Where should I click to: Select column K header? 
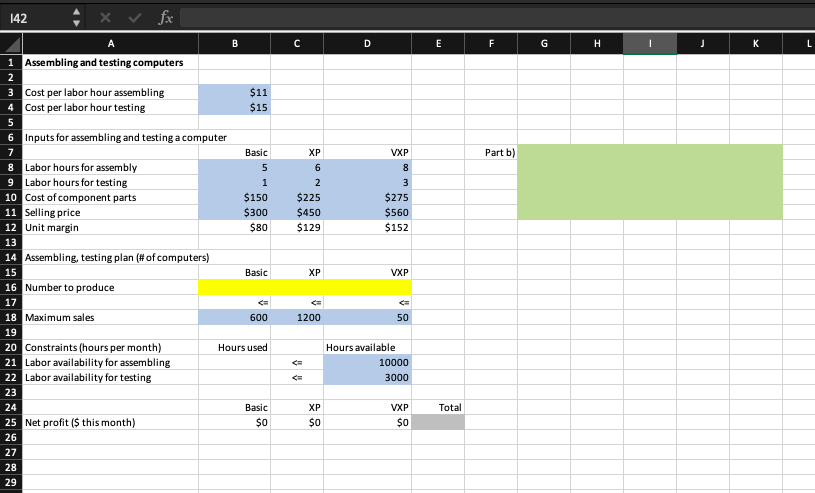(x=756, y=44)
